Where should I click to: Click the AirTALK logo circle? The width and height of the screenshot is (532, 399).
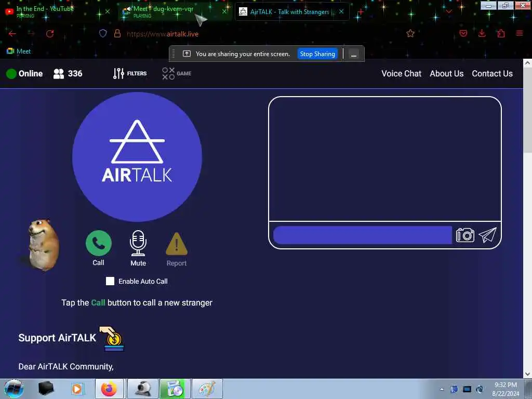pyautogui.click(x=137, y=157)
